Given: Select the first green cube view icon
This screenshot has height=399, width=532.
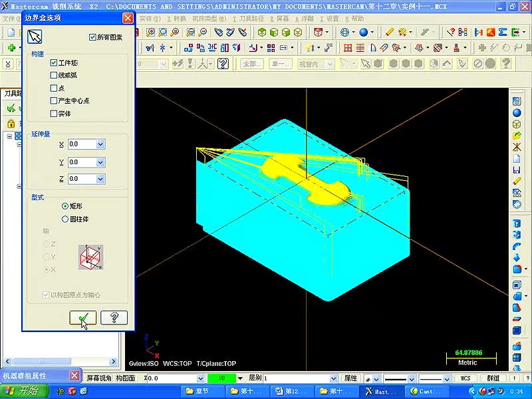Looking at the screenshot, I should 261,32.
